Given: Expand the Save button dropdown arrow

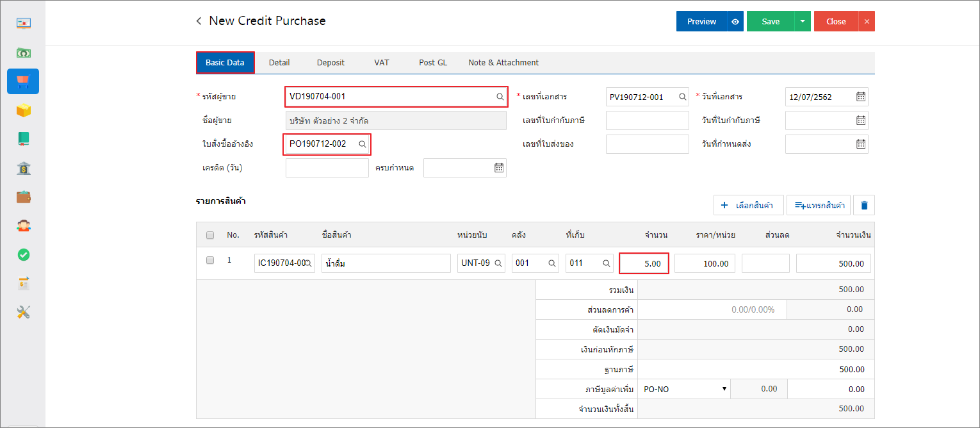Looking at the screenshot, I should pyautogui.click(x=803, y=21).
